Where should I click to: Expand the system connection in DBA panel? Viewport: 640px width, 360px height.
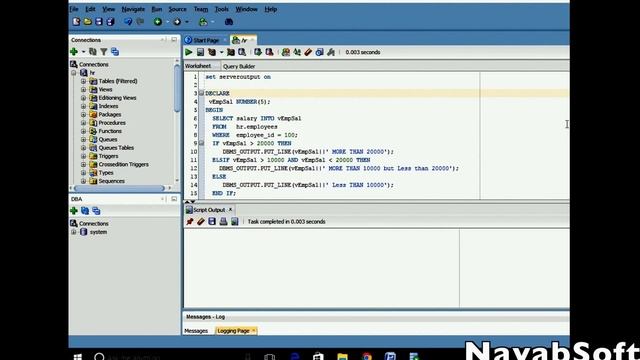click(x=74, y=232)
